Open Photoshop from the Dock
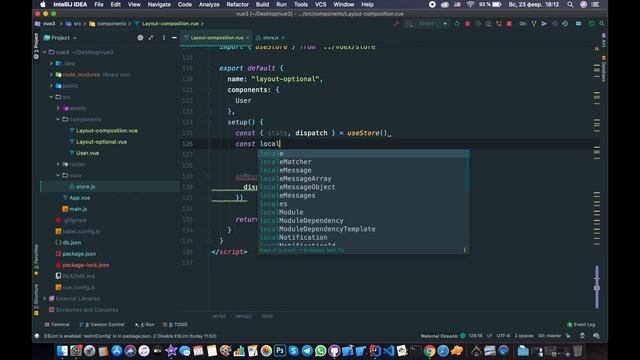 point(280,351)
